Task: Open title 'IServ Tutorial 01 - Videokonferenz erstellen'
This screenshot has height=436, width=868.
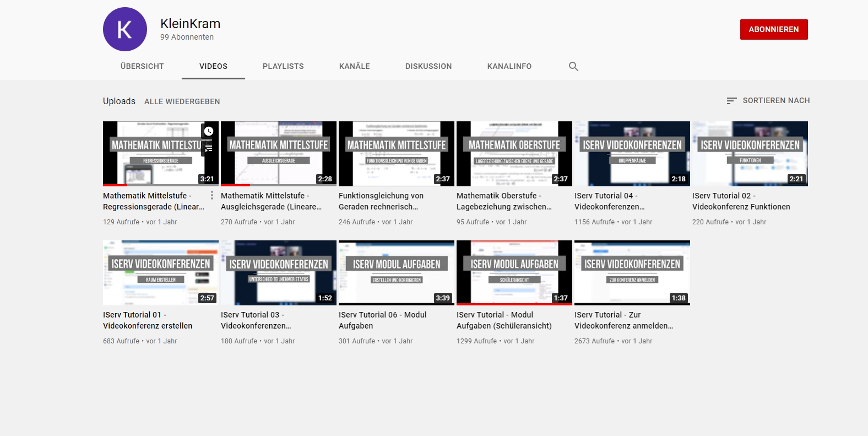Action: pyautogui.click(x=148, y=320)
